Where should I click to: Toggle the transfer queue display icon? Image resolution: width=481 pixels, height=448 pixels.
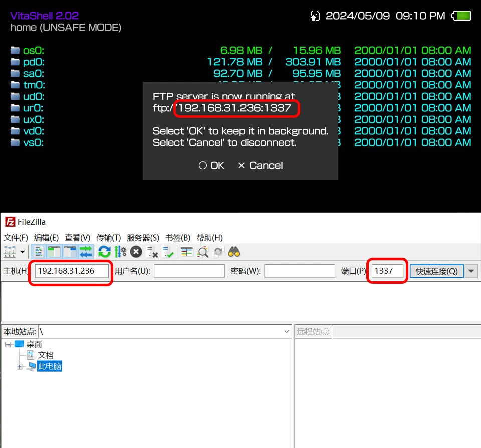tap(86, 252)
